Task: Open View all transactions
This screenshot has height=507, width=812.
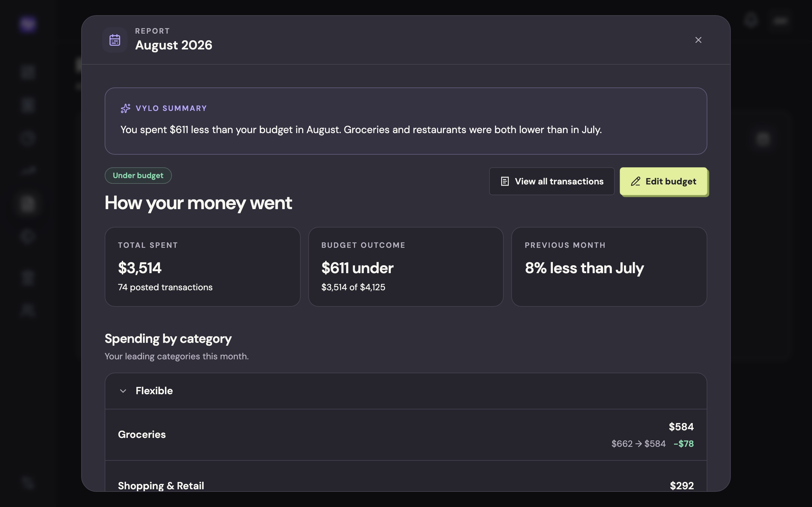Action: click(x=552, y=181)
